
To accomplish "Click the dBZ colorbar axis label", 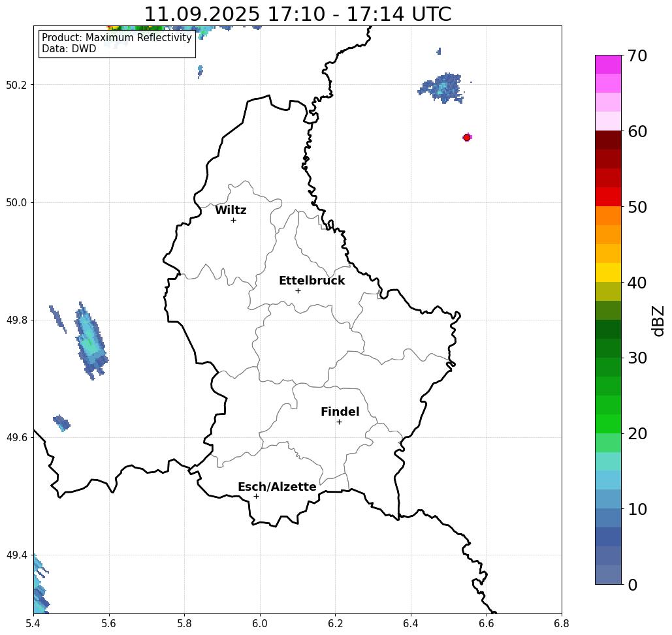I will pyautogui.click(x=658, y=320).
